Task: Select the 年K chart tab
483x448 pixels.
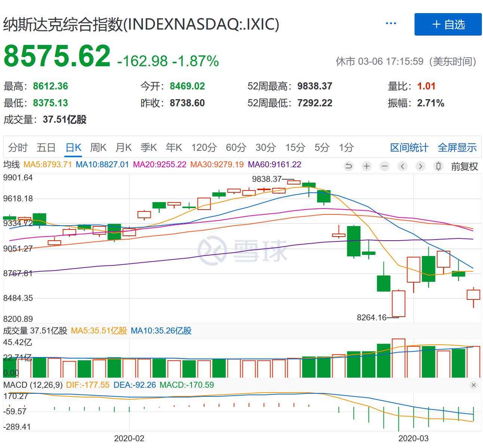Action: [174, 147]
